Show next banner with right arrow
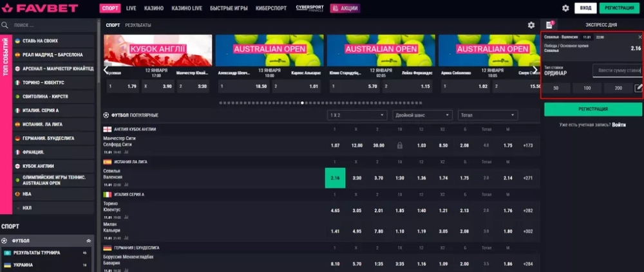This screenshot has height=272, width=644. tap(535, 69)
